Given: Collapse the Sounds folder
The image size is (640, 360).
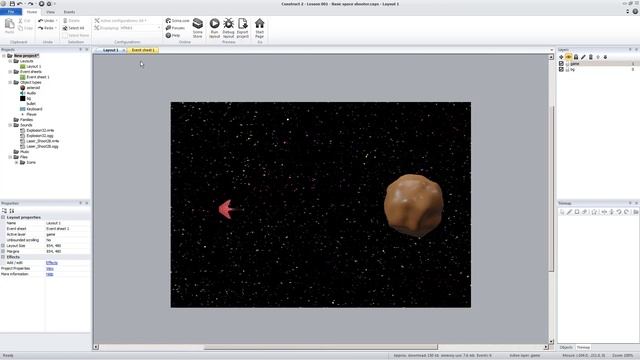Looking at the screenshot, I should point(10,125).
